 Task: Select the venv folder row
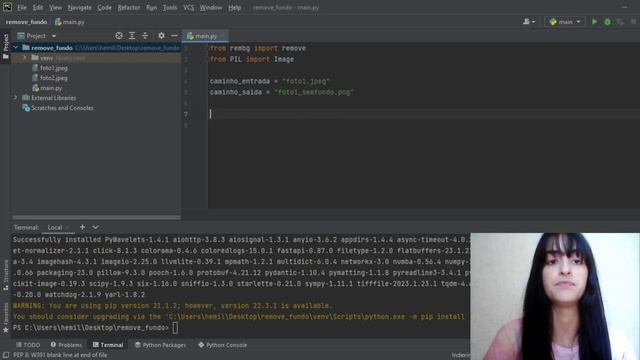point(96,58)
